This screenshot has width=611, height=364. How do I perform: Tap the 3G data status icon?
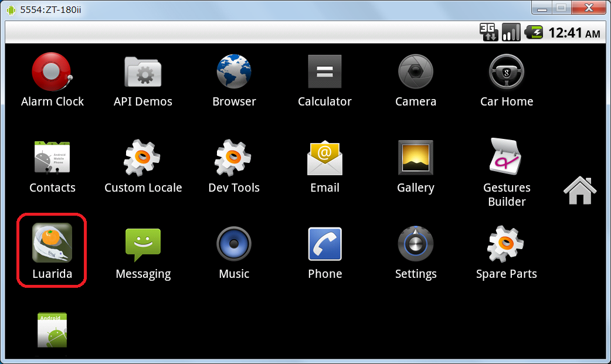[488, 32]
